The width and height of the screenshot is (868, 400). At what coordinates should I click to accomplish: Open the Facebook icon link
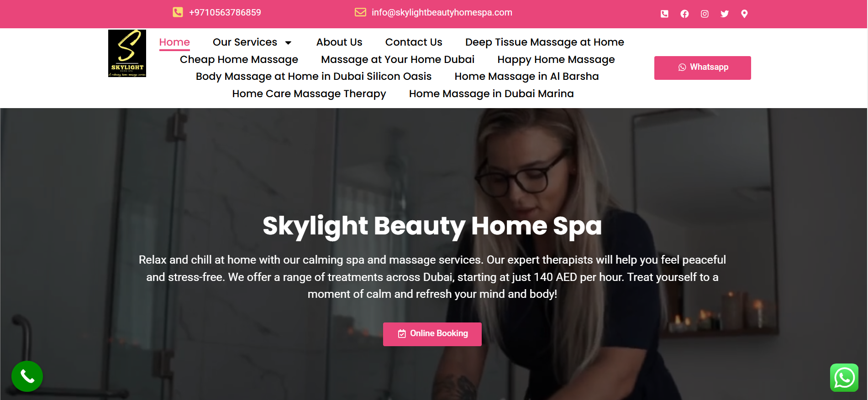tap(684, 14)
